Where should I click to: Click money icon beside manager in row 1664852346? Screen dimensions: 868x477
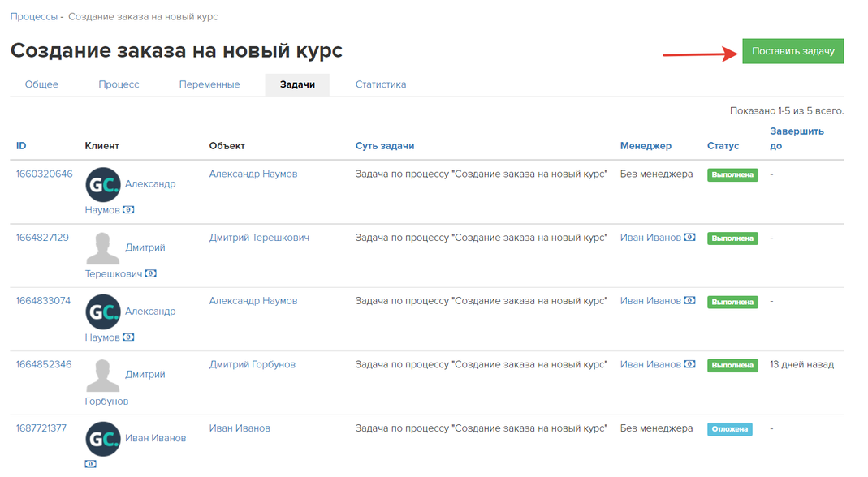(689, 365)
